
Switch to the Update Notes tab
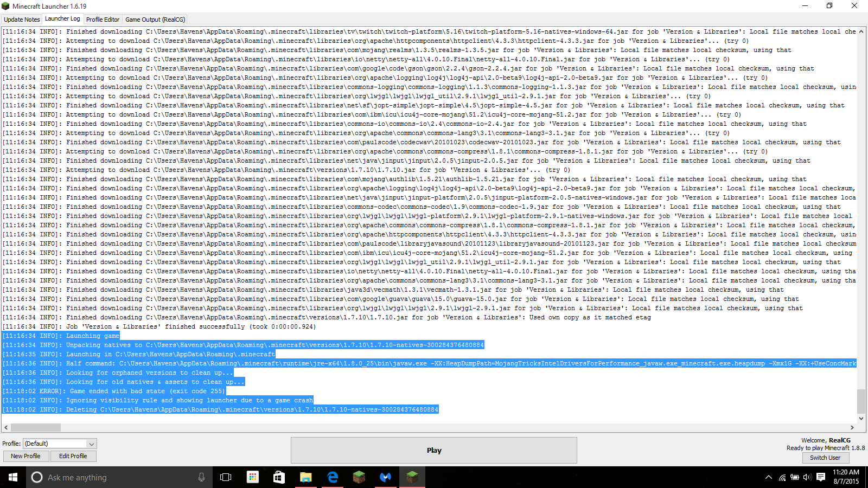(22, 20)
